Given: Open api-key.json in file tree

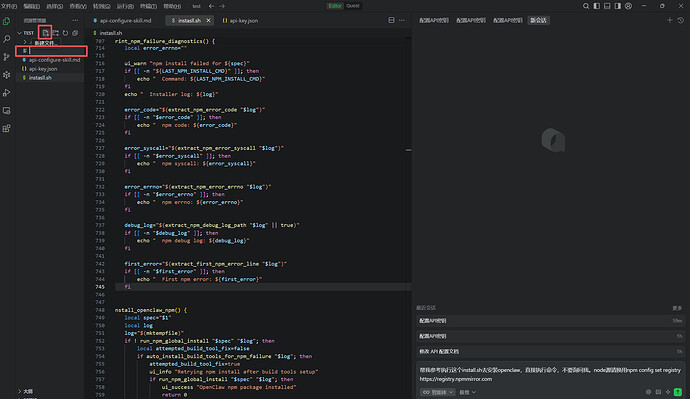Looking at the screenshot, I should tap(43, 69).
